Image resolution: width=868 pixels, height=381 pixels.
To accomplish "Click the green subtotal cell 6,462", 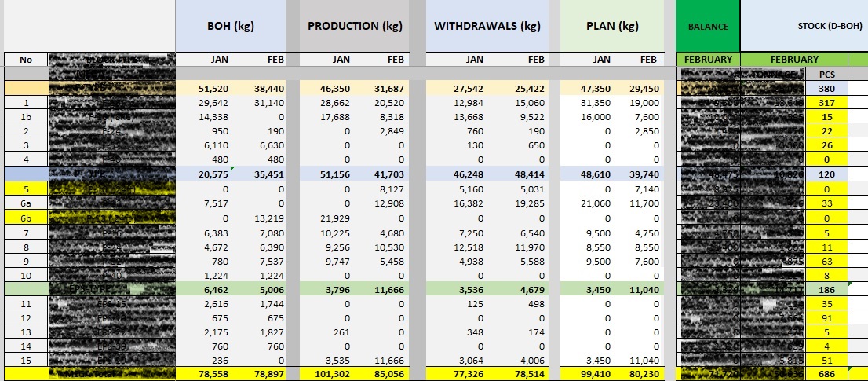I will click(216, 290).
